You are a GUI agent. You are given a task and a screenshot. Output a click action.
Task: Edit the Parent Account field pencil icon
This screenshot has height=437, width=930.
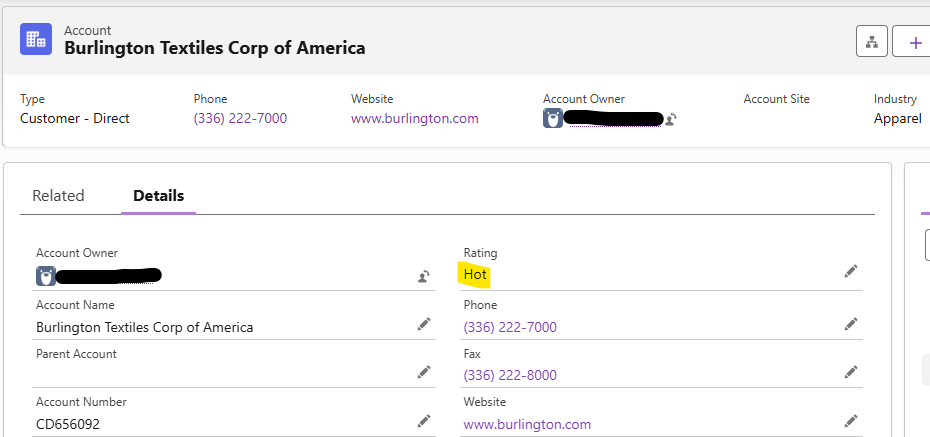tap(423, 372)
